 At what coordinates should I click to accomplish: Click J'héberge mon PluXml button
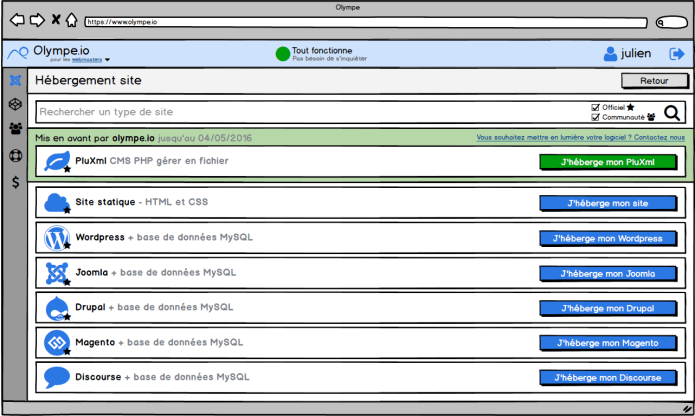point(608,162)
